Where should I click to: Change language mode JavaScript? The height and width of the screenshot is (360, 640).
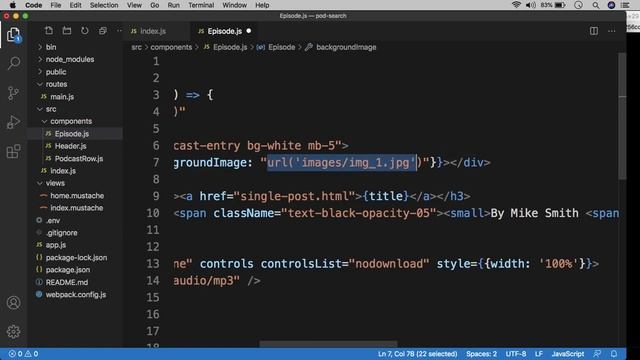pos(567,354)
